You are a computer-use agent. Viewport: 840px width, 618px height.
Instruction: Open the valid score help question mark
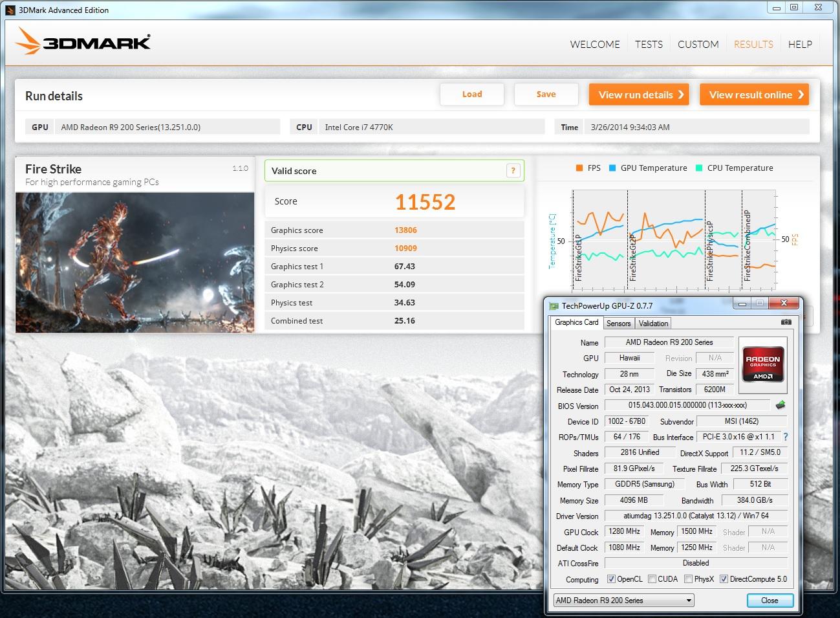point(513,171)
